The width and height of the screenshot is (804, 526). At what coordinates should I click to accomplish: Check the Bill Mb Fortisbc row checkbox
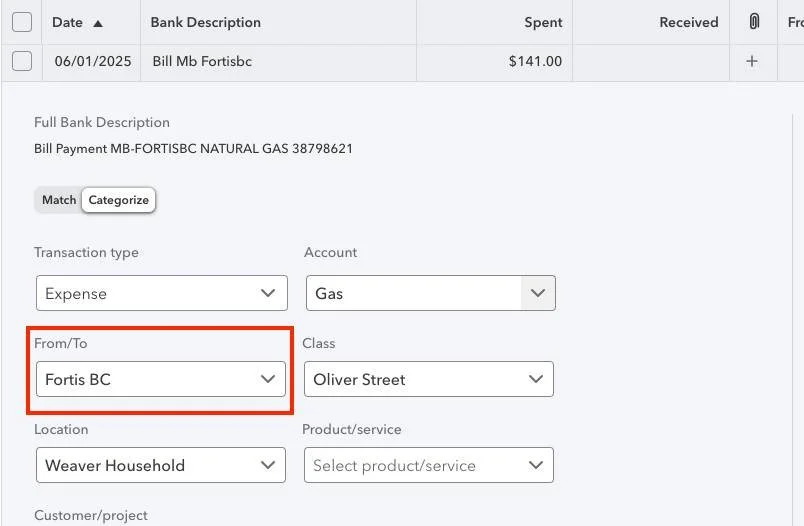click(22, 61)
